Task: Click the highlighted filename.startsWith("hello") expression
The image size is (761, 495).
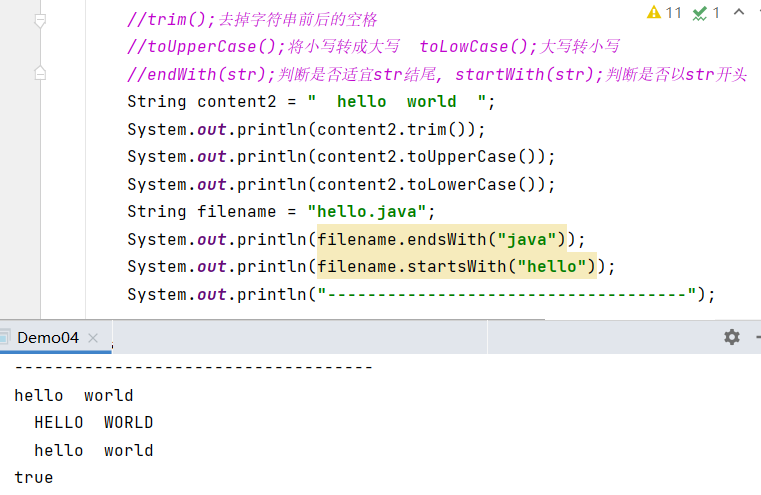Action: tap(456, 267)
